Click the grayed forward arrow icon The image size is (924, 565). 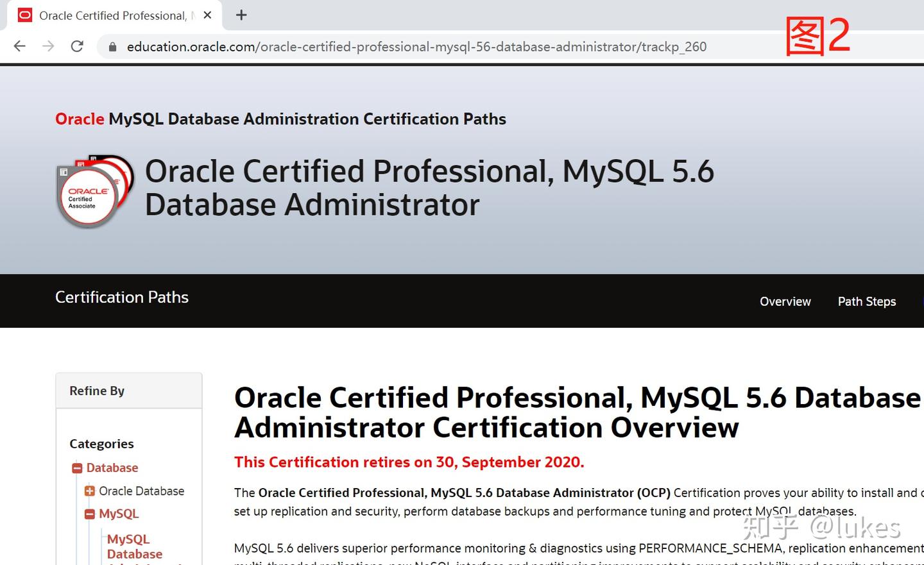pos(47,46)
